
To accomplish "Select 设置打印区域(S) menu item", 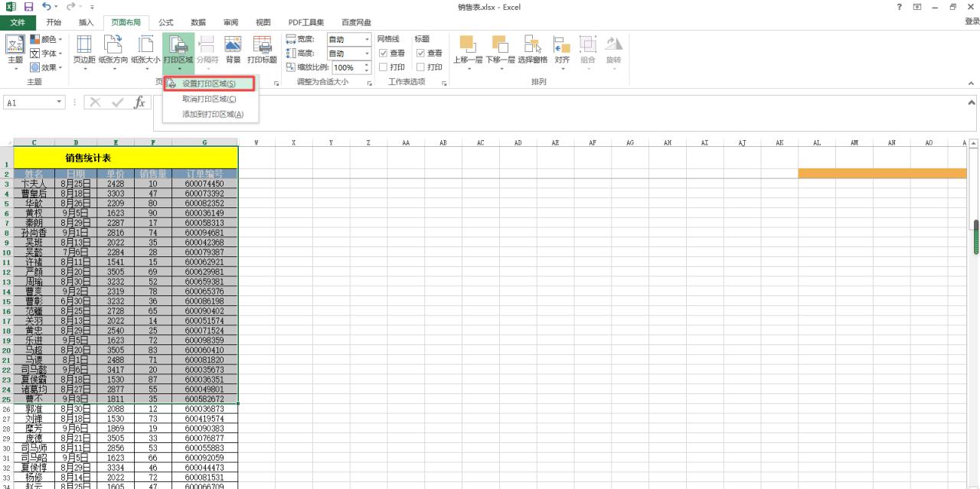I will pos(211,83).
